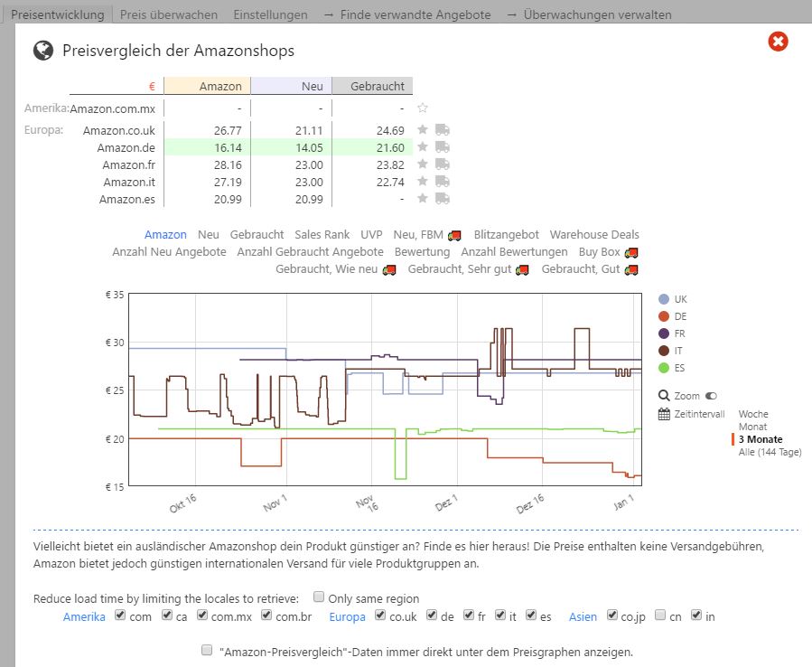The height and width of the screenshot is (667, 812).
Task: Select the Amazon price type graph link
Action: click(x=165, y=235)
